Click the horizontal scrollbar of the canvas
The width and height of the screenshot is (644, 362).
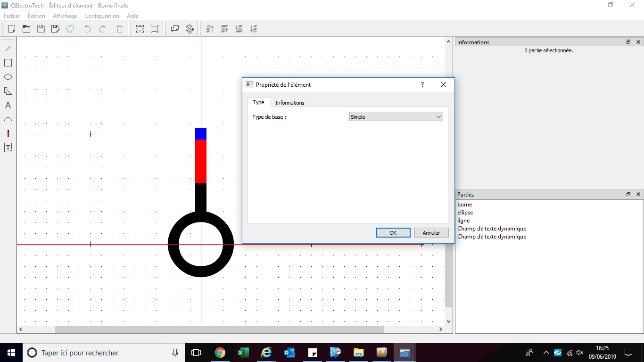tap(219, 329)
